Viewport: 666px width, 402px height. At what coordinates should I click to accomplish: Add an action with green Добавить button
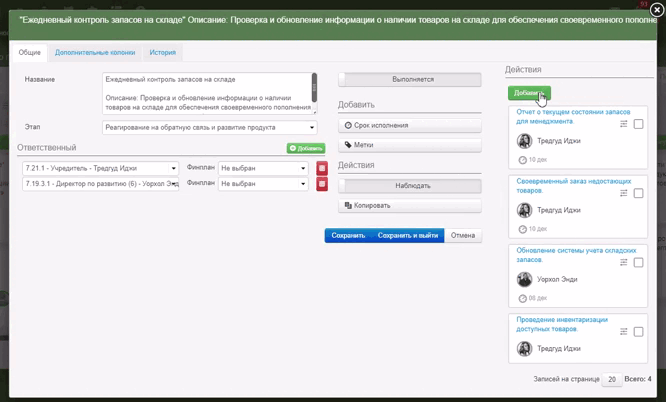[x=529, y=93]
